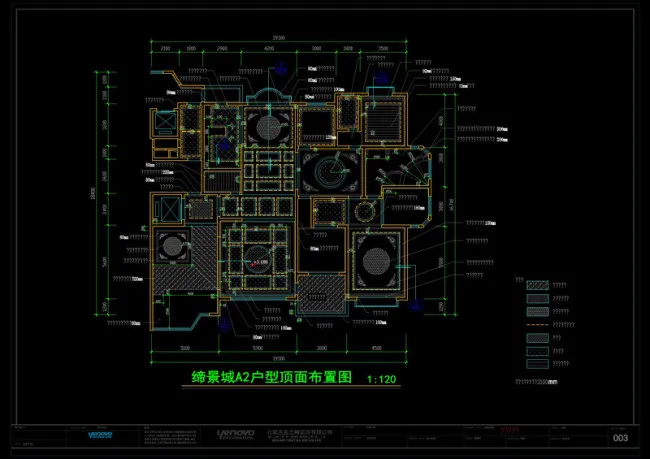Click the gray yenovo logo in title block
The width and height of the screenshot is (650, 459).
click(x=235, y=434)
